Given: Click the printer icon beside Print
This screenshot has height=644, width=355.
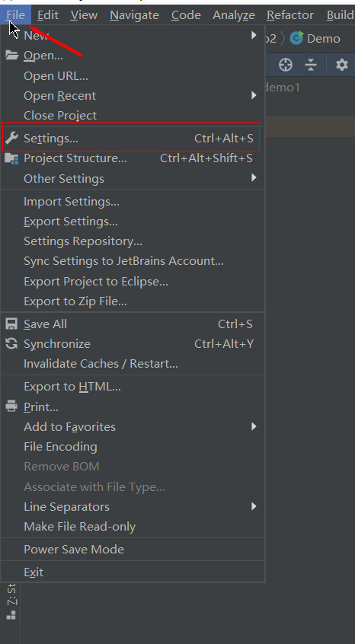Looking at the screenshot, I should pos(11,406).
